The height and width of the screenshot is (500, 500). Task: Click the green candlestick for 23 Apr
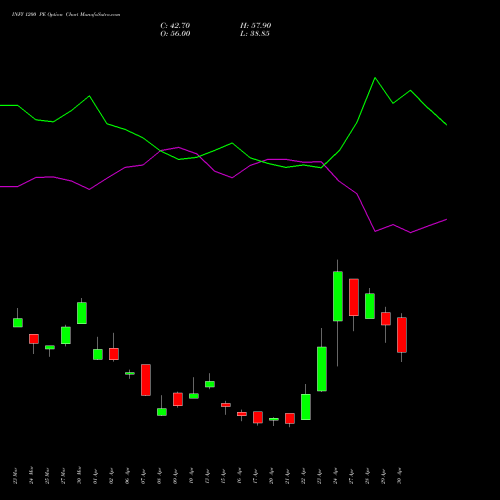tap(322, 369)
